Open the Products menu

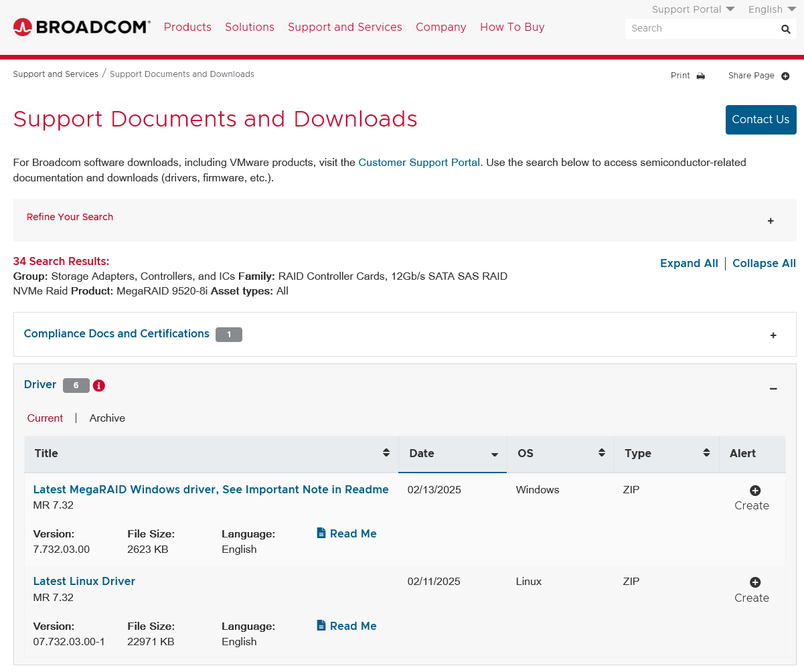pyautogui.click(x=187, y=27)
